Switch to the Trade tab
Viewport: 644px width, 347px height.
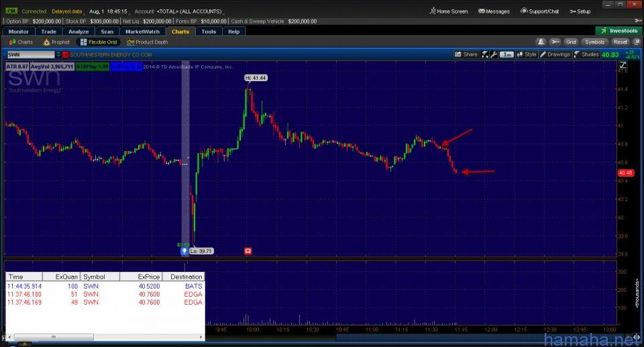click(x=48, y=32)
